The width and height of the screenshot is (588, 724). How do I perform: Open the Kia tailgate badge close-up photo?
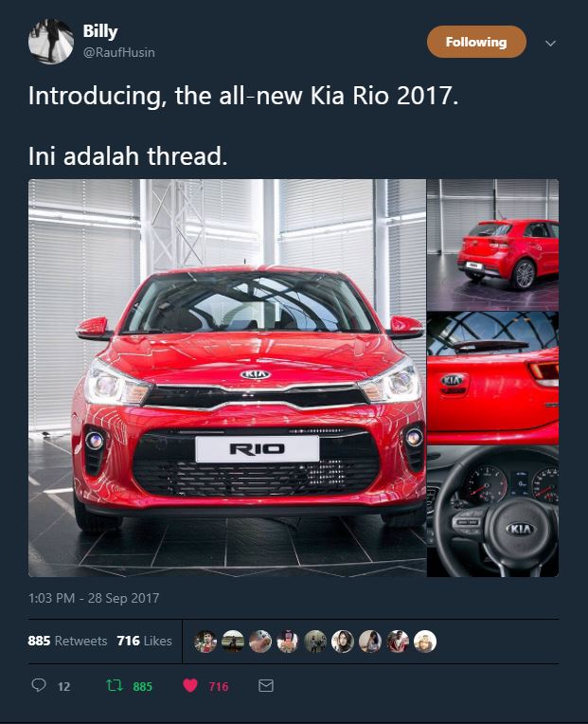(492, 378)
